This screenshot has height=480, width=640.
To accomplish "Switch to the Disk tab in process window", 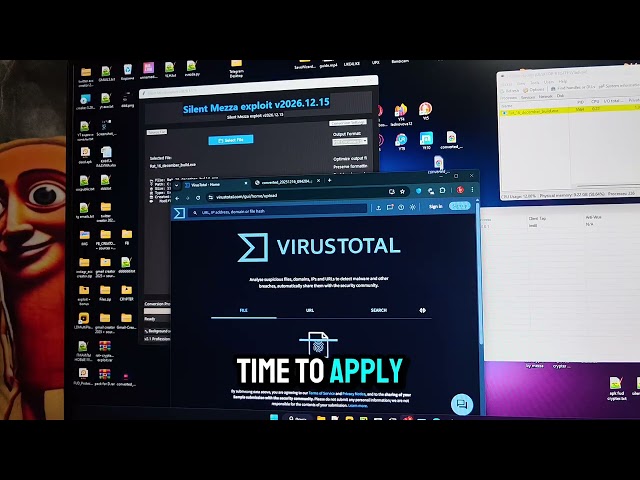I will click(560, 96).
